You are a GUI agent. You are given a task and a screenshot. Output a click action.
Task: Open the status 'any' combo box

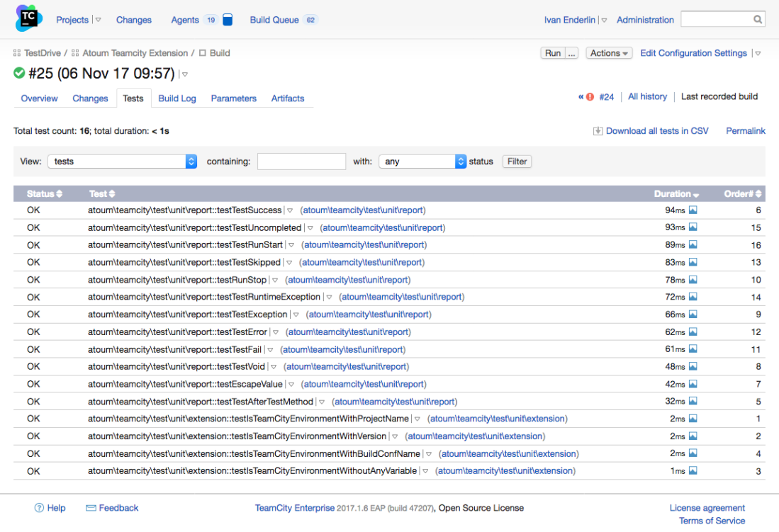(x=422, y=162)
